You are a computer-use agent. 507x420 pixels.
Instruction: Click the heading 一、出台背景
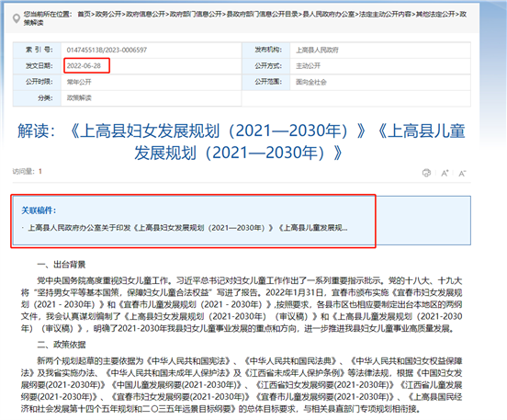(x=62, y=265)
